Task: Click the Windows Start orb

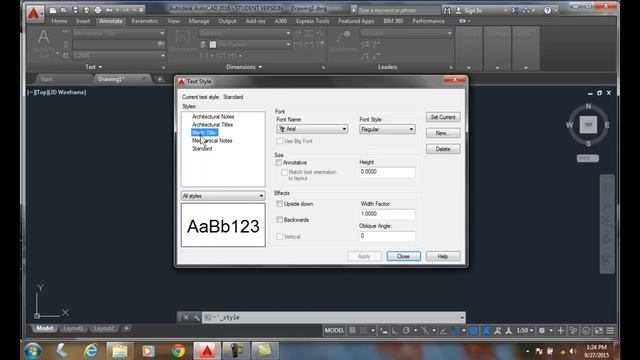Action: [33, 351]
